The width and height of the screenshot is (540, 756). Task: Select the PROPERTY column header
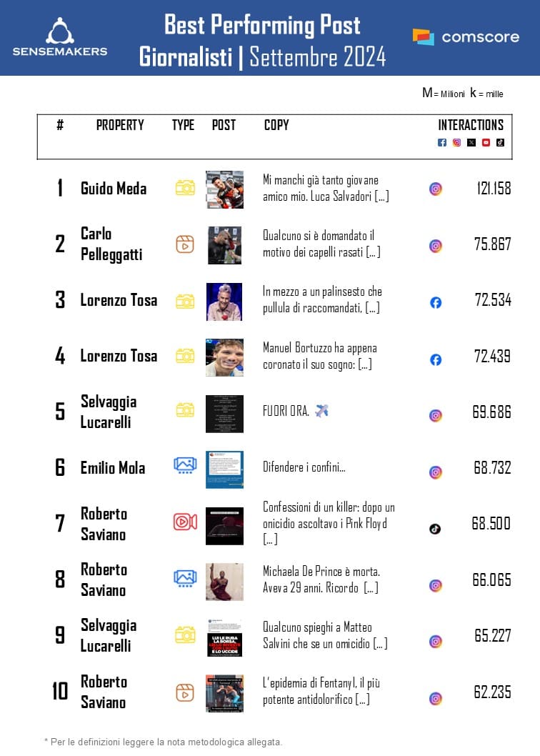(x=120, y=125)
